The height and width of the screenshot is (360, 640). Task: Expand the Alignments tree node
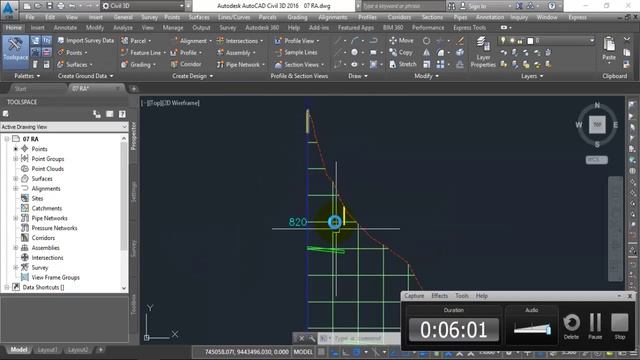point(16,188)
